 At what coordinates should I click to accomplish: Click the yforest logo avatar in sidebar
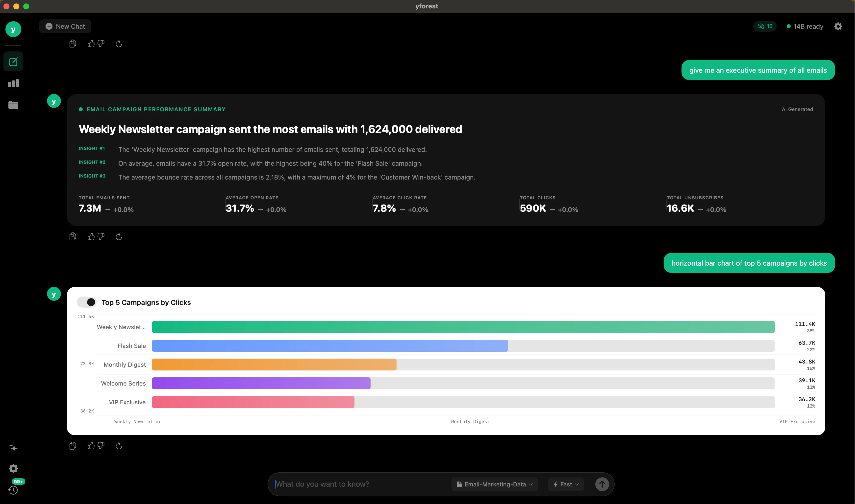click(13, 29)
